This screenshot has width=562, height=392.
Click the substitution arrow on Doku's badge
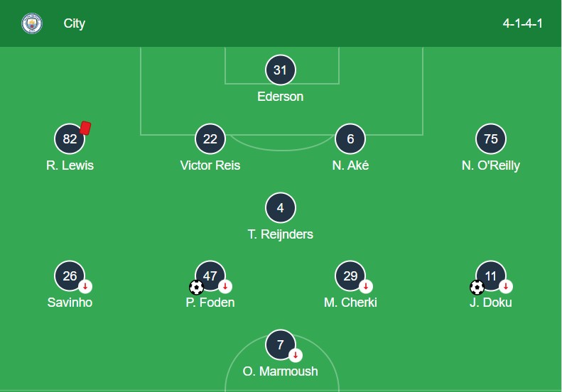[x=506, y=287]
